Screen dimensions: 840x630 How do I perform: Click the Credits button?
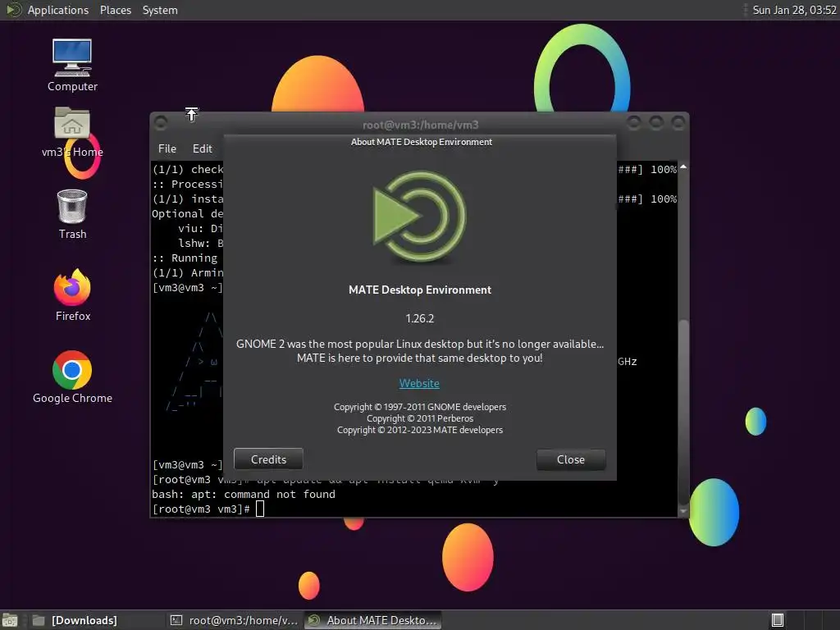[x=268, y=459]
